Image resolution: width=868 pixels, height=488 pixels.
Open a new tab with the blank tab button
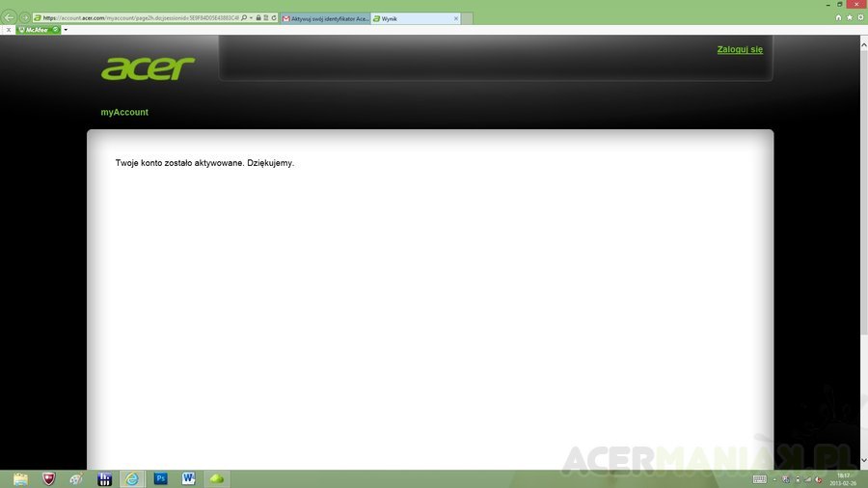[x=467, y=19]
